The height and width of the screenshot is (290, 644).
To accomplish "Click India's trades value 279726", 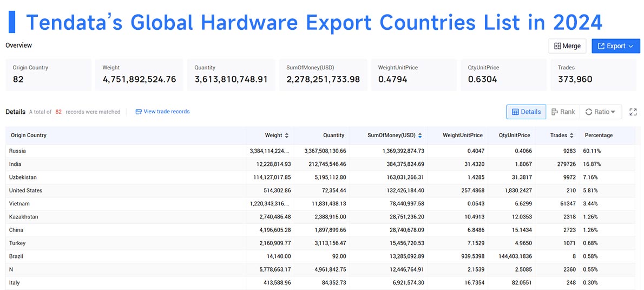I will [567, 164].
